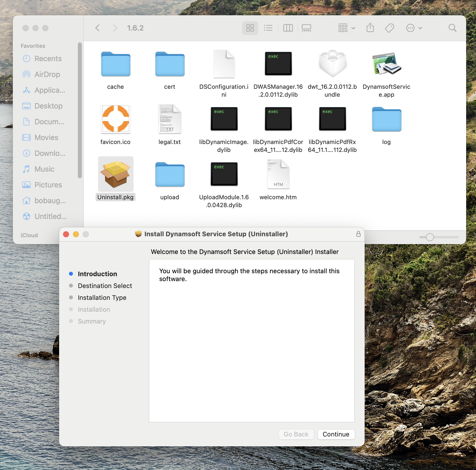The width and height of the screenshot is (476, 470).
Task: Select the Introduction installer step
Action: [97, 274]
